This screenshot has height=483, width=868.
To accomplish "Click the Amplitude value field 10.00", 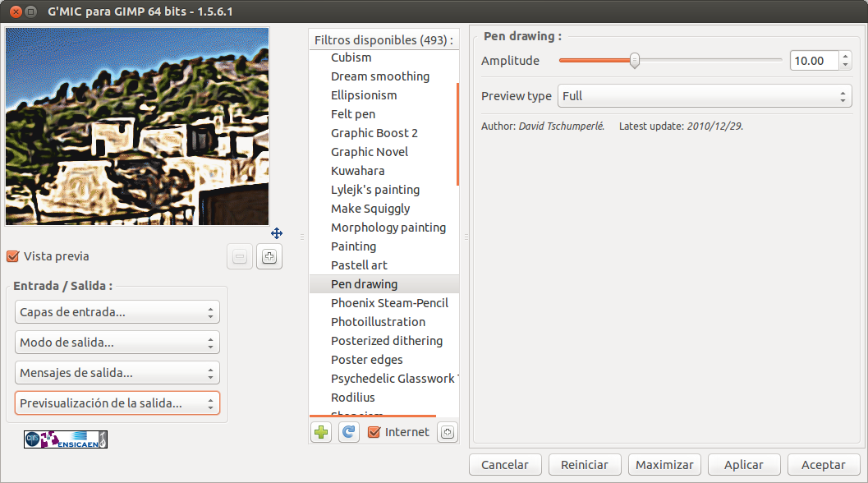I will coord(815,61).
